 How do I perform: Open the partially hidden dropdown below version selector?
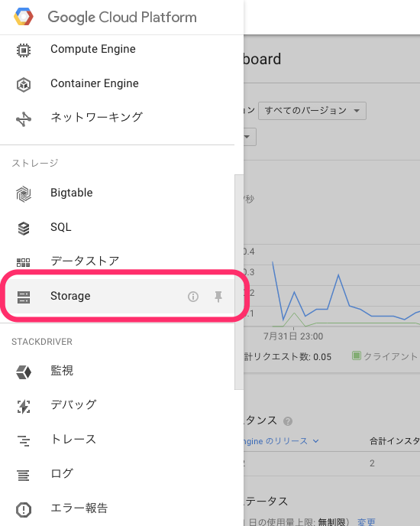[250, 137]
